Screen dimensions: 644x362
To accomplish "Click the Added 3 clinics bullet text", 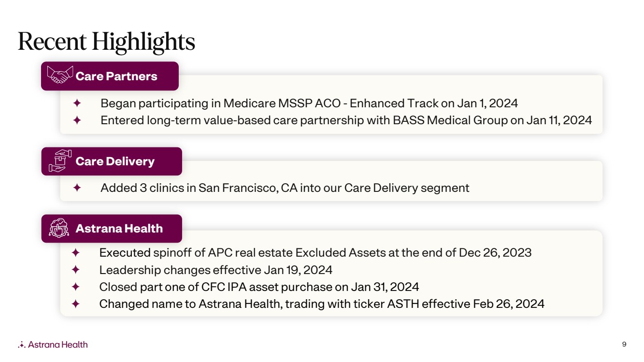I will coord(285,188).
